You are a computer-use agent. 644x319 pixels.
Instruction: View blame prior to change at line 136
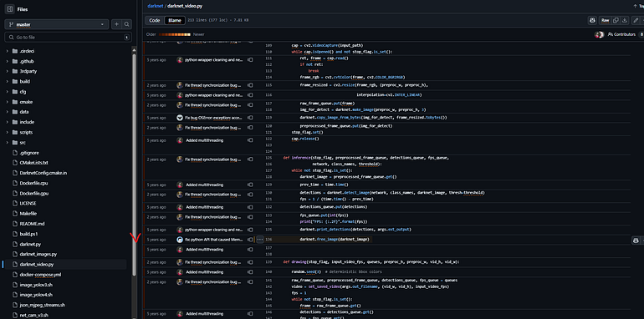(250, 240)
